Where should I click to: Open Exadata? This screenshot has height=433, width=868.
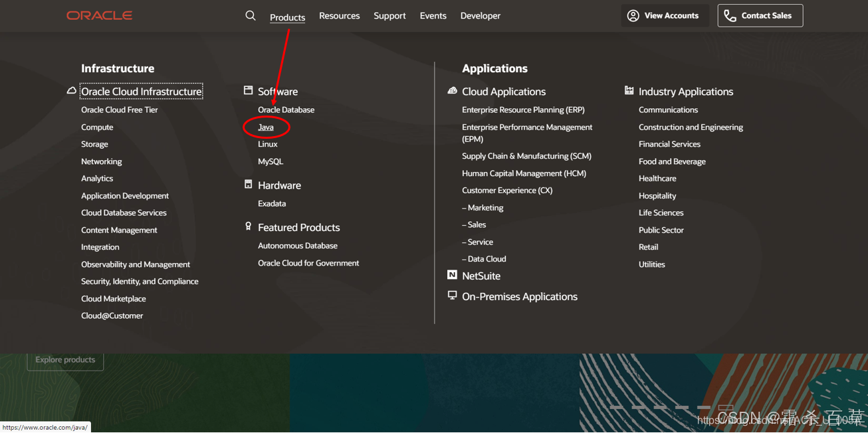tap(272, 204)
